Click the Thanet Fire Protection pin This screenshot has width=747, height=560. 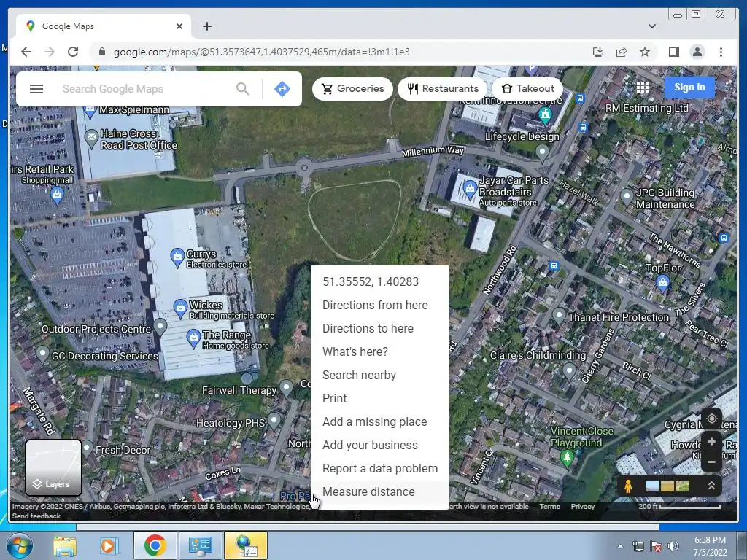(x=558, y=316)
